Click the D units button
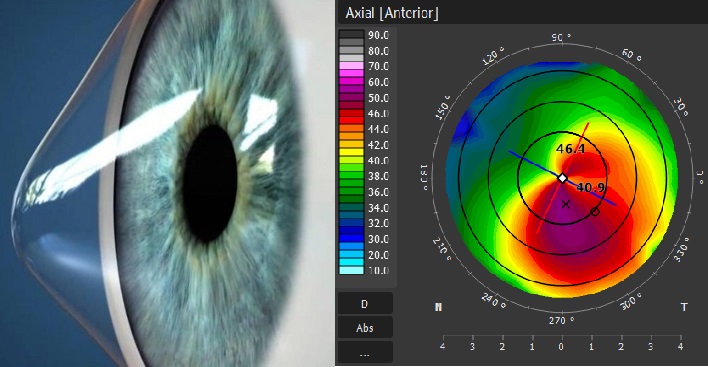This screenshot has width=708, height=367. click(365, 303)
